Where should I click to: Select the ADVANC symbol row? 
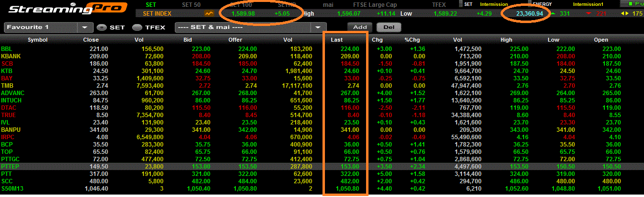(12, 93)
